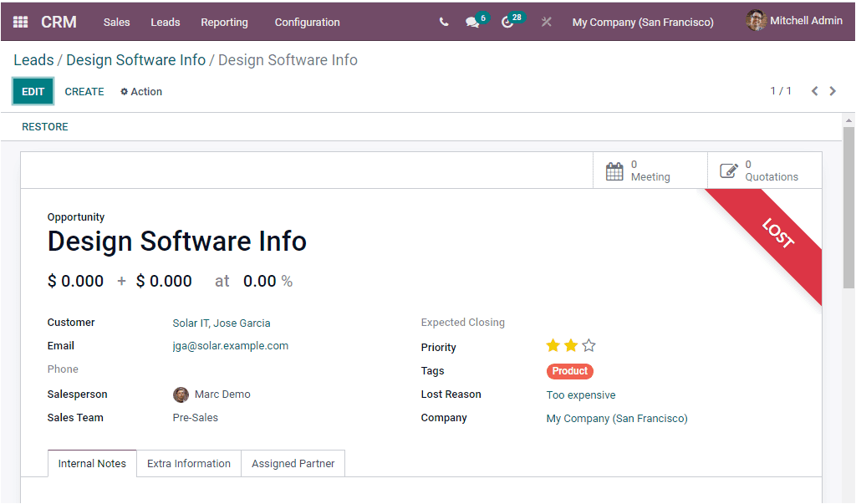856x504 pixels.
Task: Click the phone icon in the top bar
Action: (x=444, y=22)
